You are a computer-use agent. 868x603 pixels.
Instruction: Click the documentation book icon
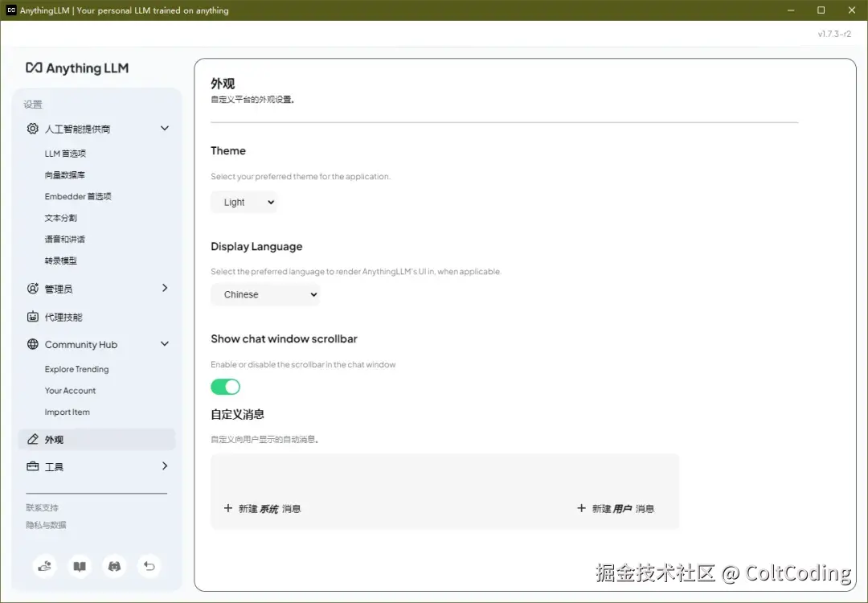pos(80,566)
